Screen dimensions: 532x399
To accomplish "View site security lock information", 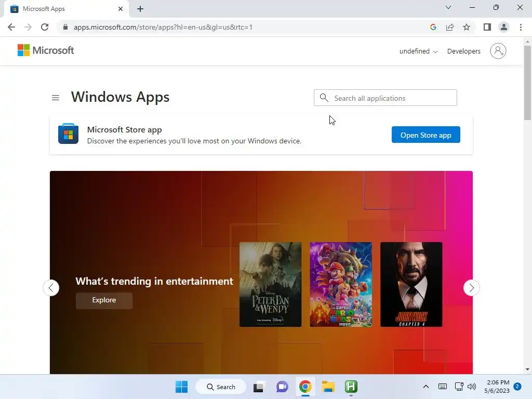I will (x=65, y=27).
